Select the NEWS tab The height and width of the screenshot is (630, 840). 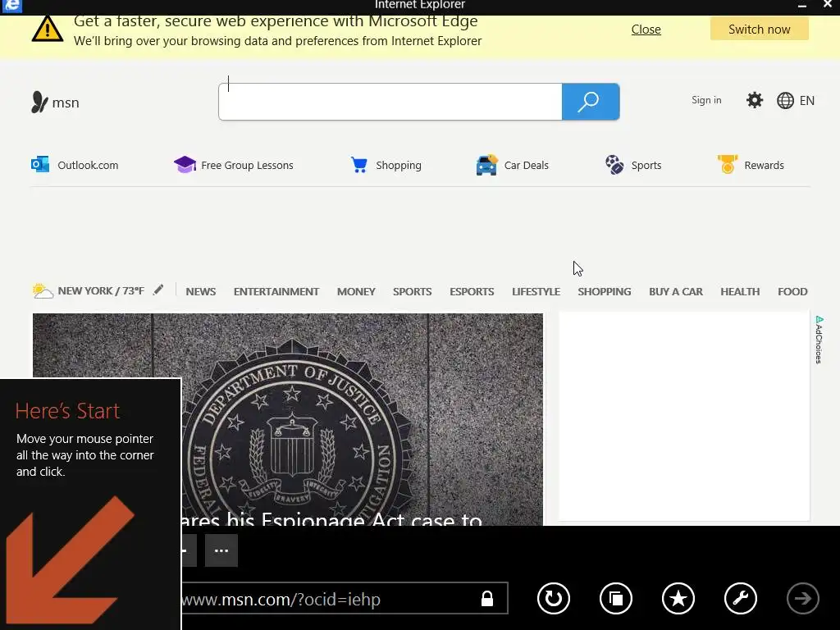201,291
